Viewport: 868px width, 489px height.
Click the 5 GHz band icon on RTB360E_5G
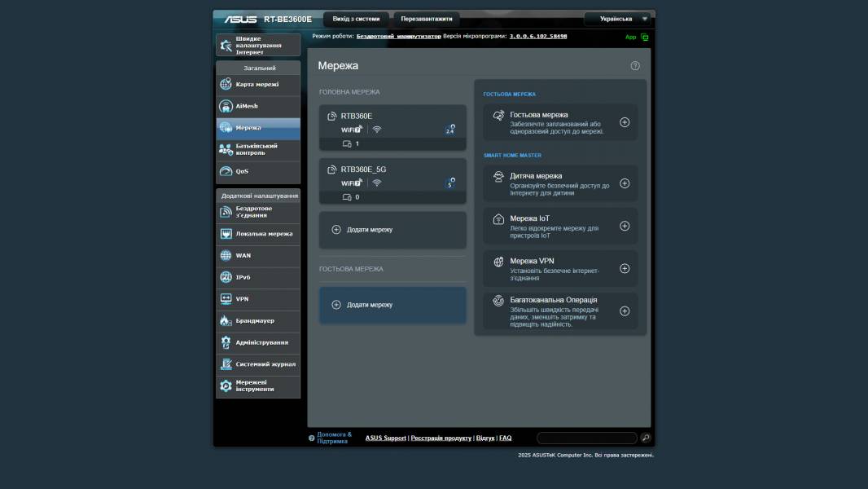click(450, 183)
